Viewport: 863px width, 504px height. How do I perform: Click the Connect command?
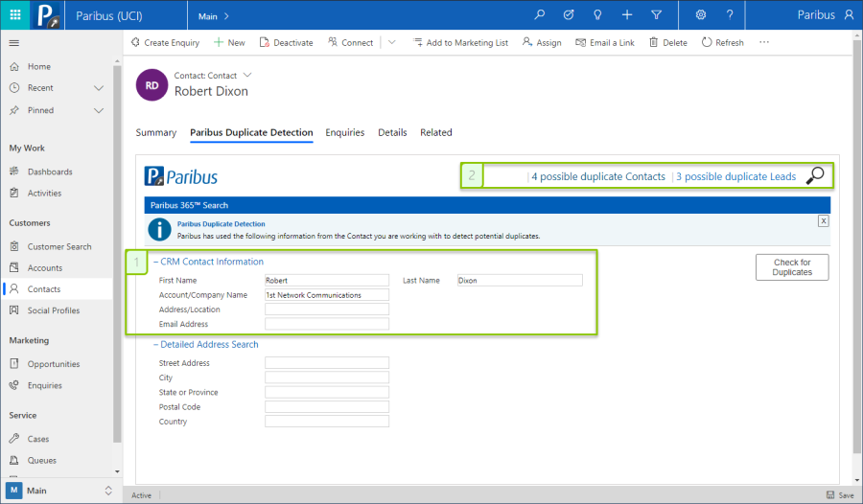pos(351,42)
